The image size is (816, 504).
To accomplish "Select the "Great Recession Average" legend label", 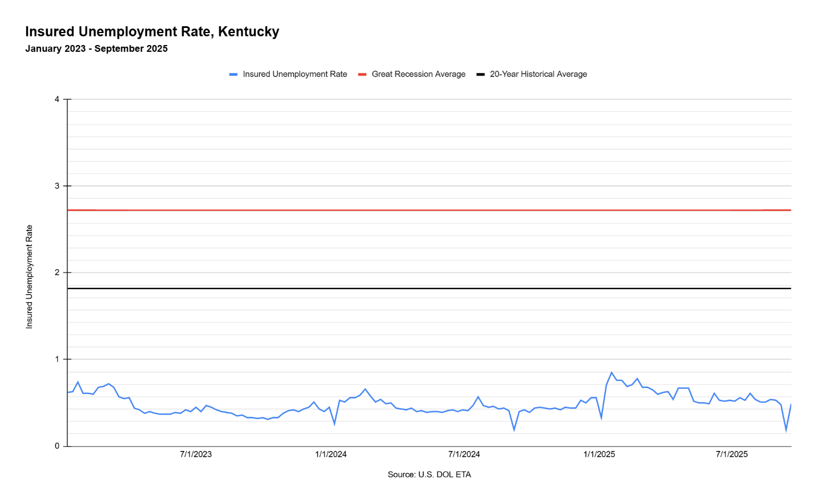I will [x=418, y=74].
